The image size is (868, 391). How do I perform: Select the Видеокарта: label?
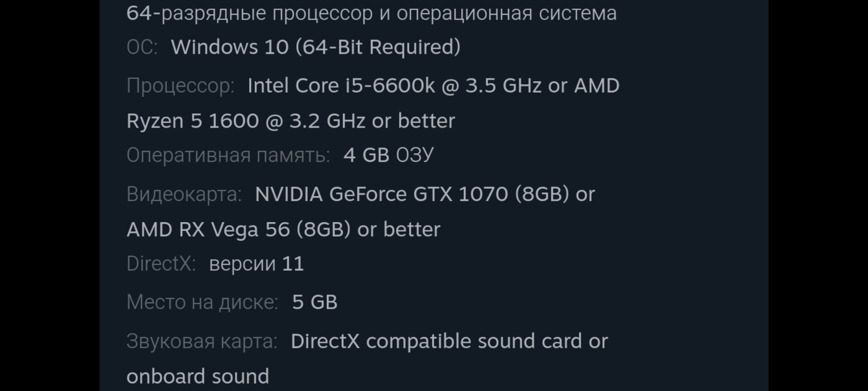(184, 194)
